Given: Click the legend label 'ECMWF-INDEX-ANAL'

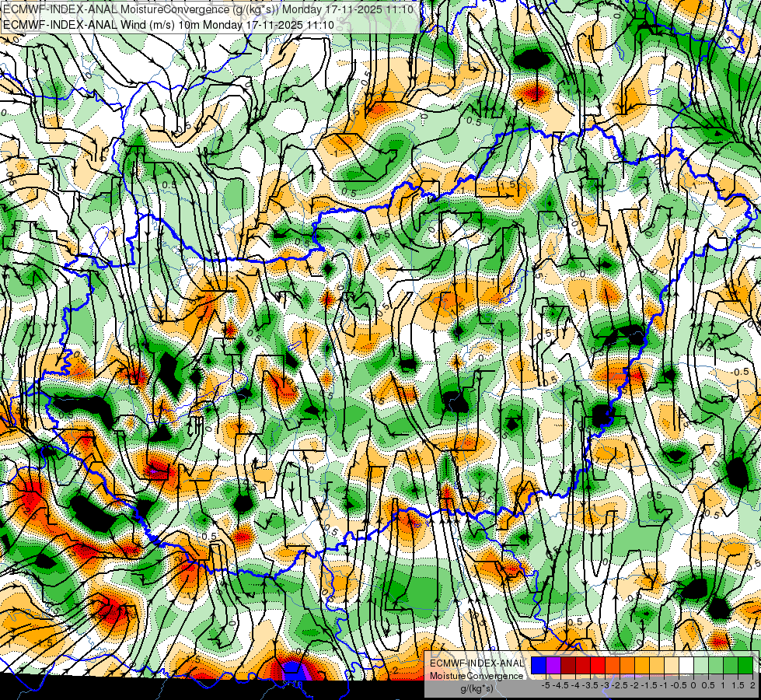Looking at the screenshot, I should pyautogui.click(x=476, y=663).
